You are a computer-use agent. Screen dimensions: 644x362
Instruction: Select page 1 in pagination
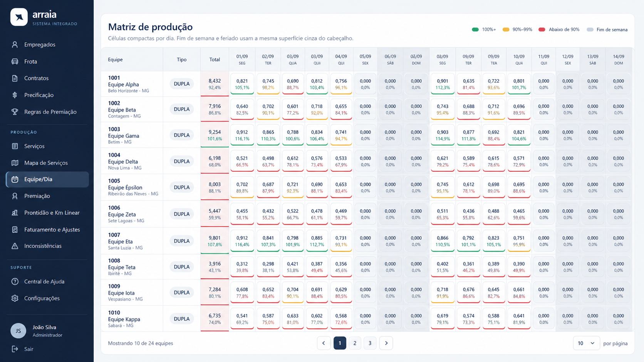(x=340, y=343)
